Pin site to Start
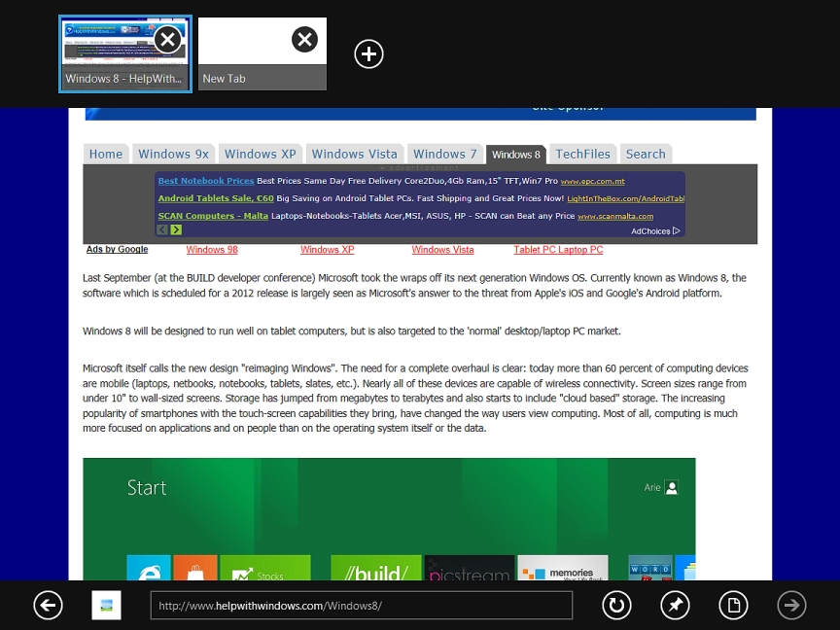This screenshot has height=630, width=840. point(675,606)
